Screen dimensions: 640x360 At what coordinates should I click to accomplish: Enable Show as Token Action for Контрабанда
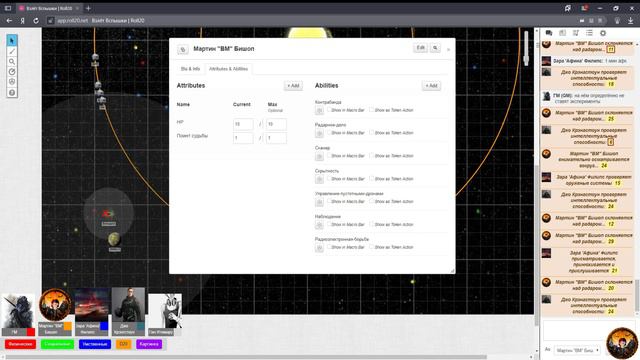(372, 110)
